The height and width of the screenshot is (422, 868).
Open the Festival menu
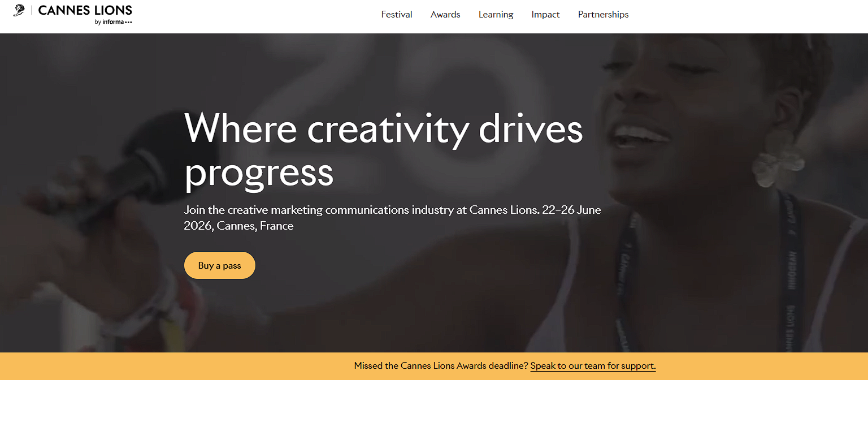click(397, 15)
